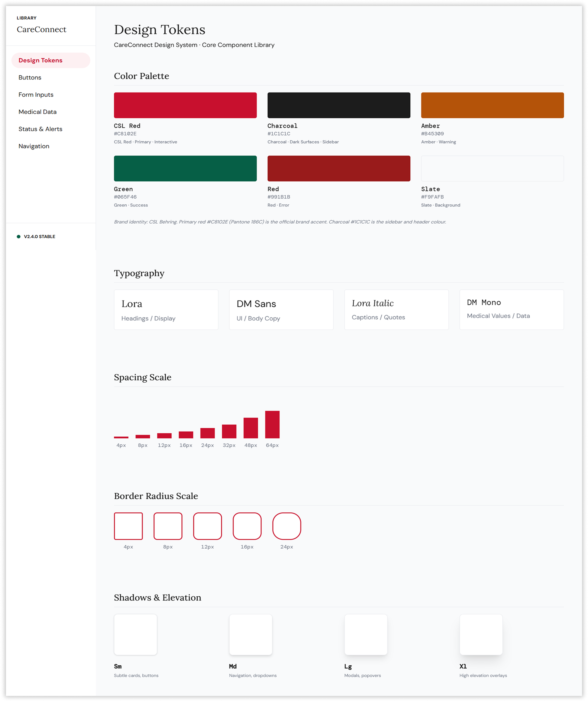Click the Xl shadow elevation card
The width and height of the screenshot is (588, 702).
pos(481,634)
